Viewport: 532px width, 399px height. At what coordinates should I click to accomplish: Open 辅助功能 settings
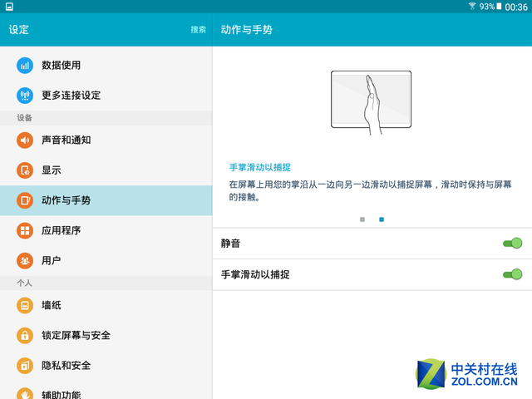coord(106,390)
